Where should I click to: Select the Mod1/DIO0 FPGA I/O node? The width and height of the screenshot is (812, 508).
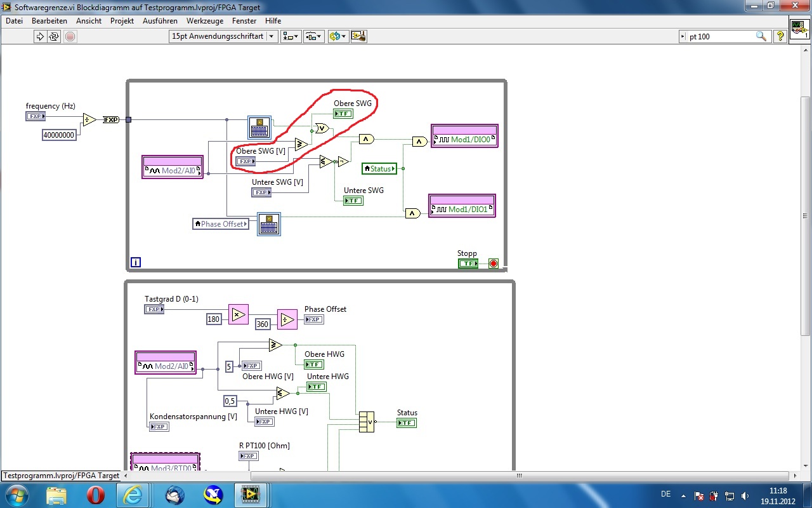(465, 136)
